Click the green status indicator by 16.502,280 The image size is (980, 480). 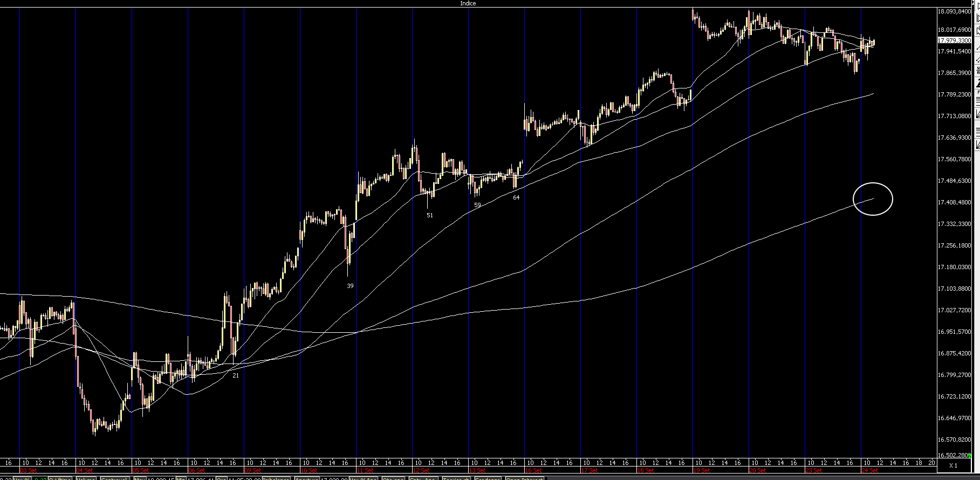coord(970,456)
